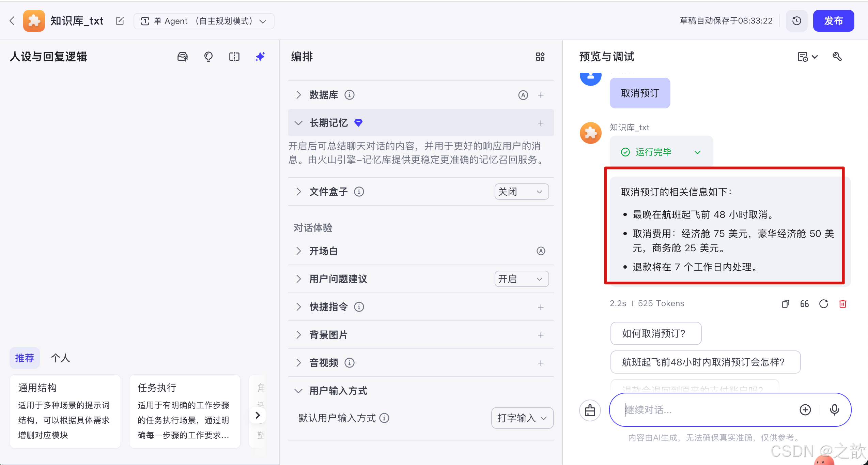Delete the conversation with red trash icon
Image resolution: width=868 pixels, height=465 pixels.
843,303
